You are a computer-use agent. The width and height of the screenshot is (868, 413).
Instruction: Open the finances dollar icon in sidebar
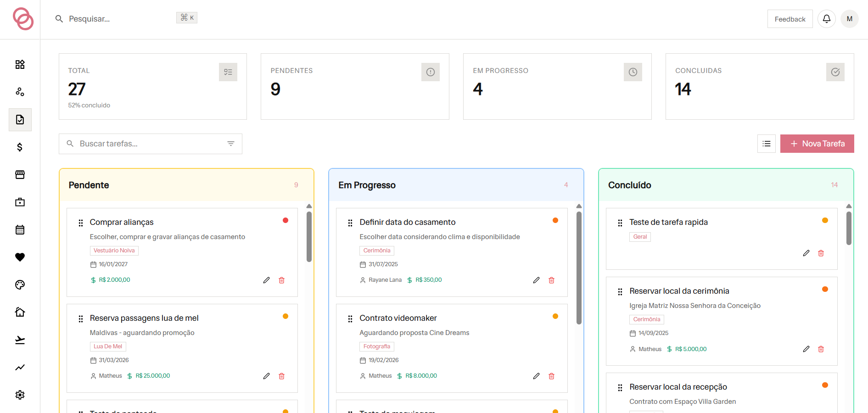coord(20,147)
